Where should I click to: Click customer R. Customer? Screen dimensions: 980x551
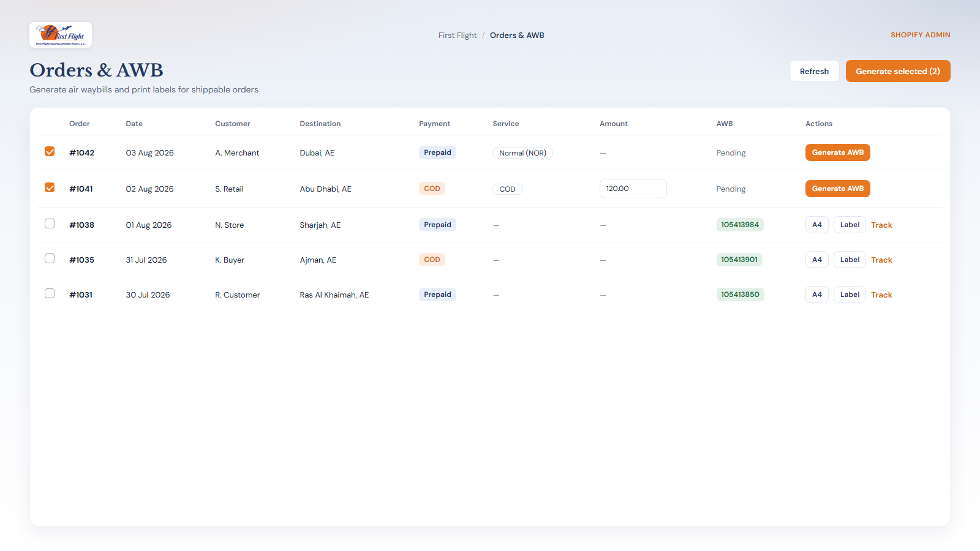point(237,295)
